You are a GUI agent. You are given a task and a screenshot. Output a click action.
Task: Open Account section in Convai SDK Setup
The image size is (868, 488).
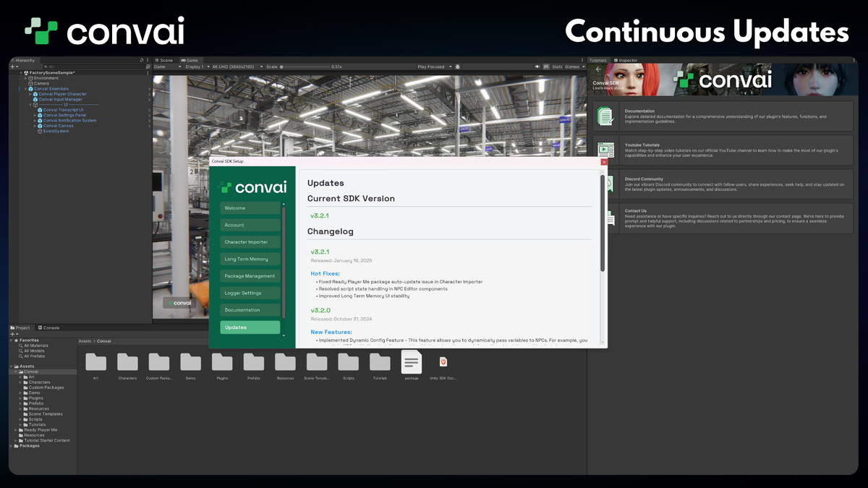[250, 225]
